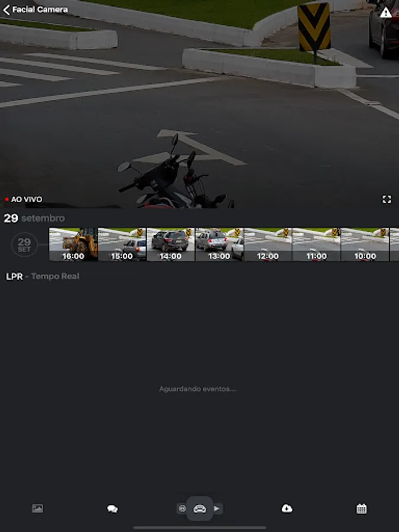The height and width of the screenshot is (532, 399).
Task: Tap the Facial Camera title
Action: coord(40,10)
